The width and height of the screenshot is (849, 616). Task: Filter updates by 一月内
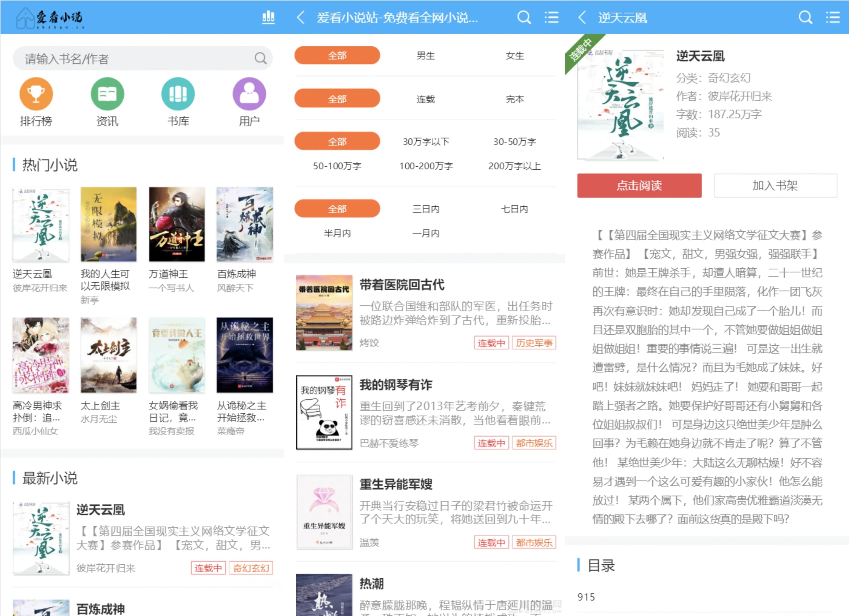(426, 233)
